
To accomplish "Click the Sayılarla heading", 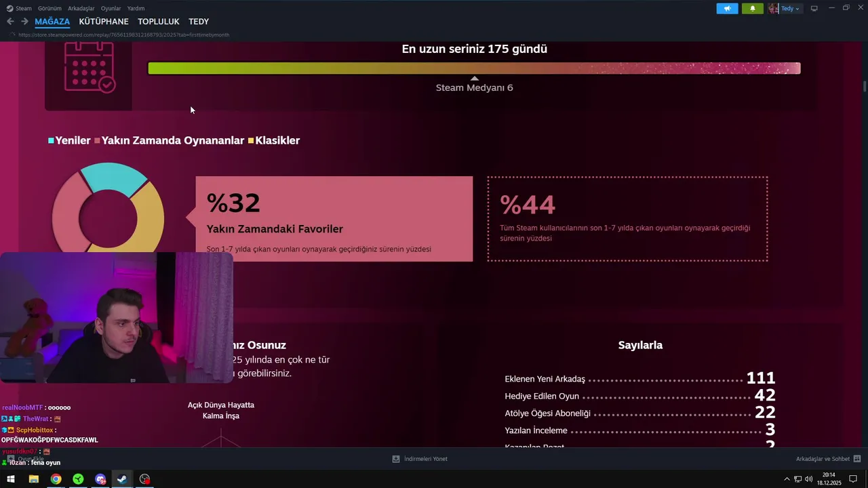I will tap(640, 345).
